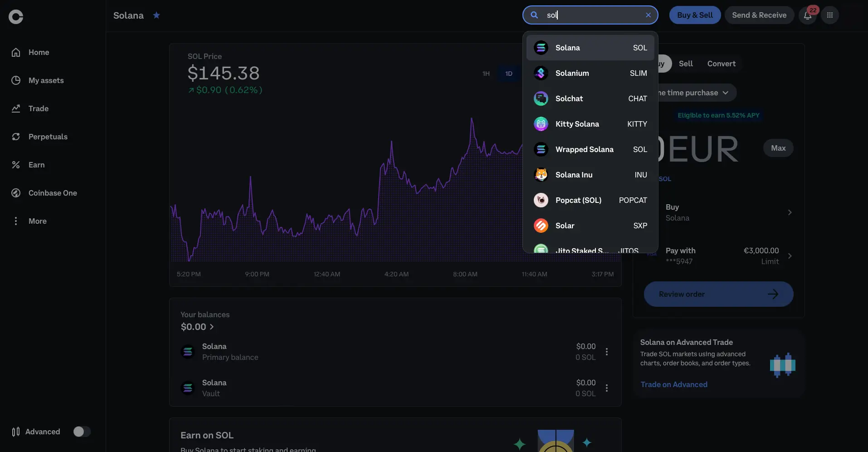Click the Solchat token logo
This screenshot has height=452, width=868.
click(x=541, y=98)
